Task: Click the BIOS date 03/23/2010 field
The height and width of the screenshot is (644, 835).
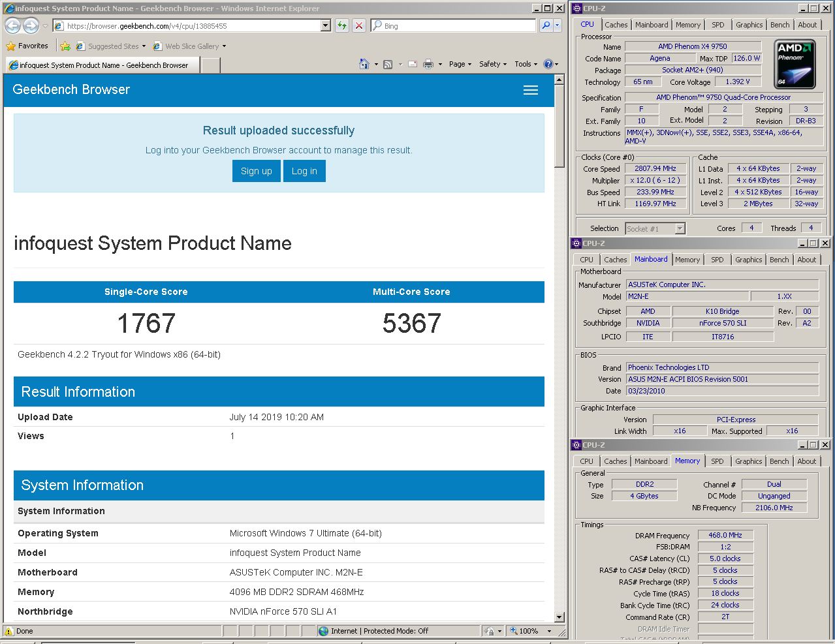Action: [x=722, y=391]
